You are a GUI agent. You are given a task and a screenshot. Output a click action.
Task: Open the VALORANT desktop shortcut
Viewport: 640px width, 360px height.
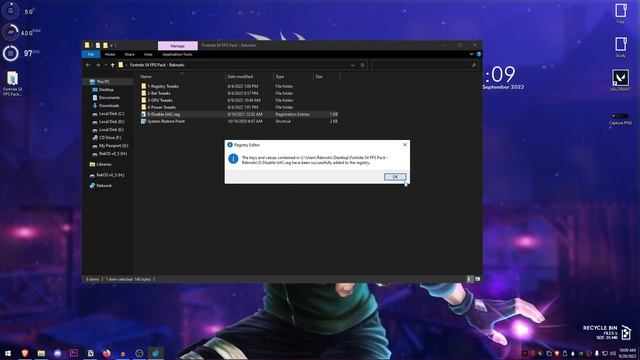point(620,80)
